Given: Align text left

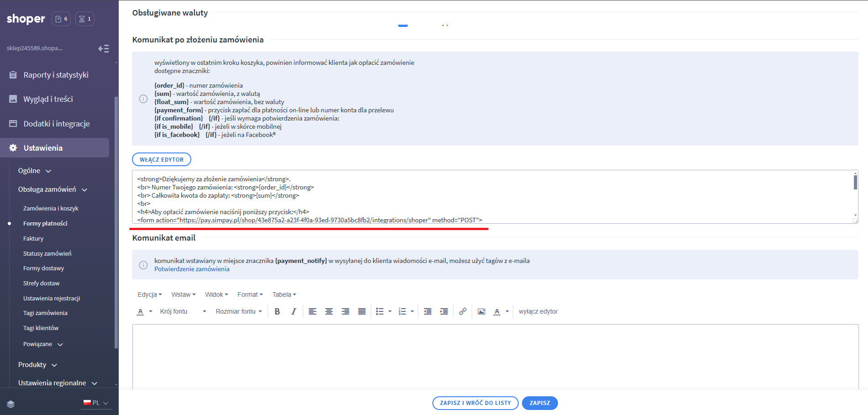Looking at the screenshot, I should click(x=312, y=311).
